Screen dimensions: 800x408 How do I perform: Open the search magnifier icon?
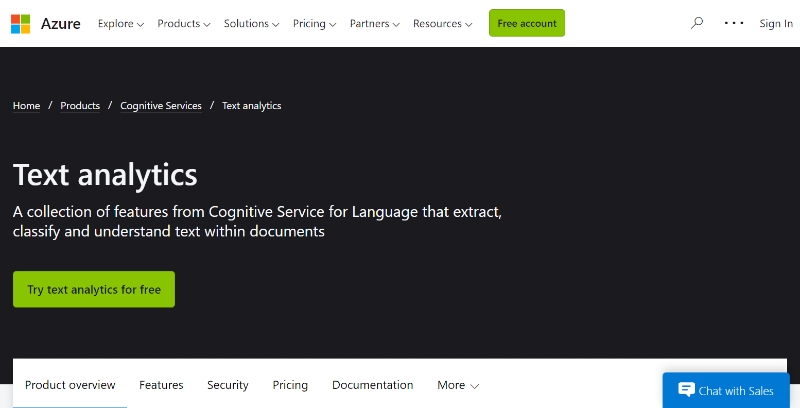click(697, 23)
